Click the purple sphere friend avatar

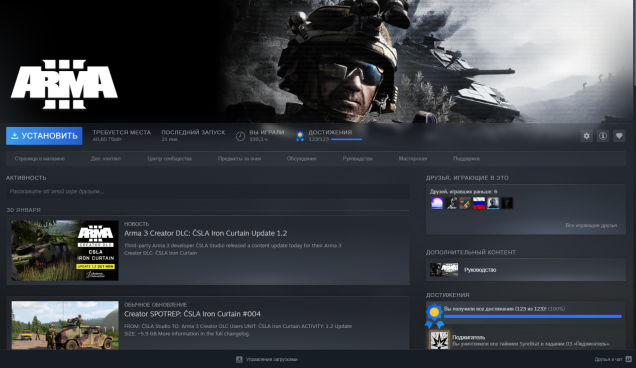click(437, 203)
